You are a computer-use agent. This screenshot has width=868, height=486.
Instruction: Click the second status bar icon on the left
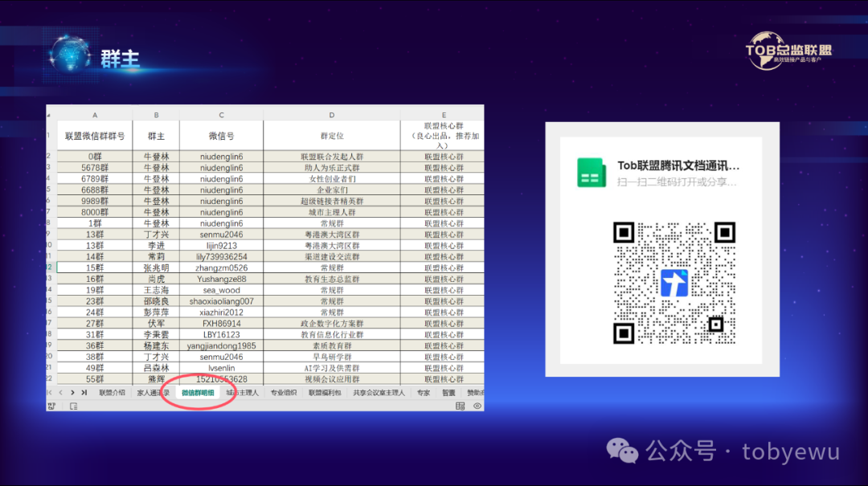pos(74,406)
